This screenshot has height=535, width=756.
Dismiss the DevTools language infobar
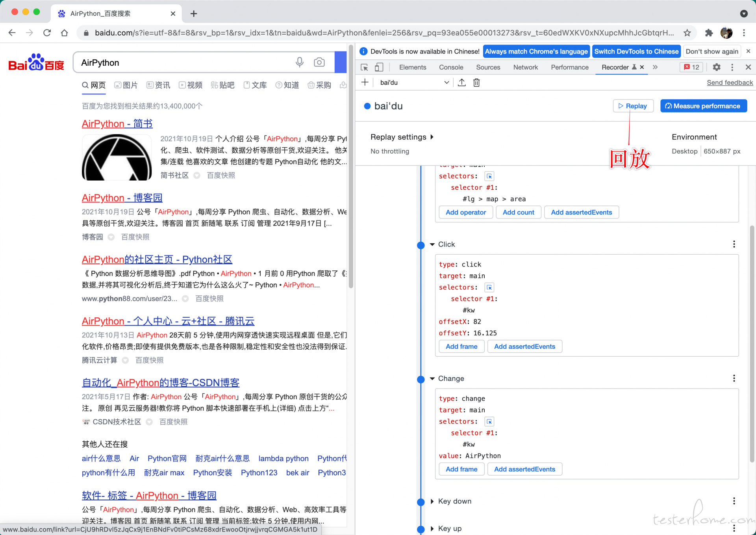tap(748, 51)
